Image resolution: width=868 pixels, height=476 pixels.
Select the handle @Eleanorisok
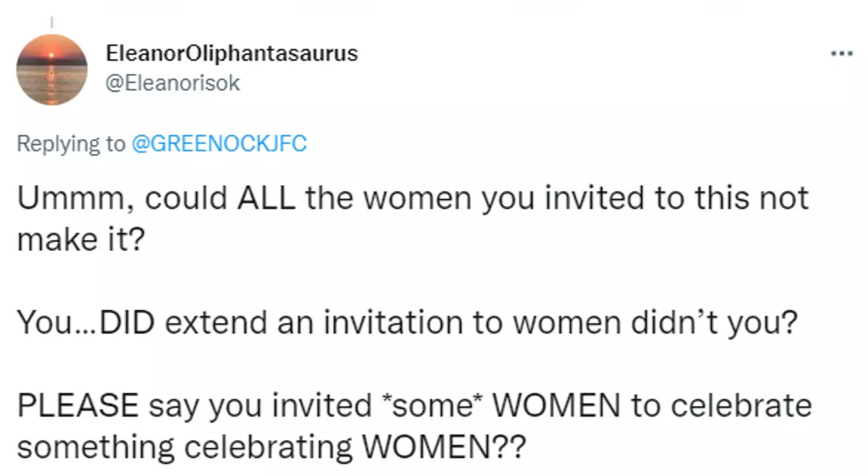[172, 83]
